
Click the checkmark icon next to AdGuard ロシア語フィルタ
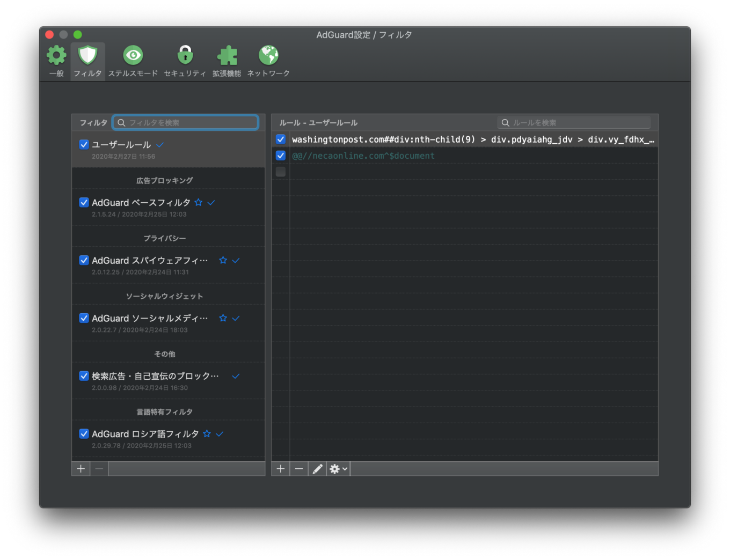(220, 433)
